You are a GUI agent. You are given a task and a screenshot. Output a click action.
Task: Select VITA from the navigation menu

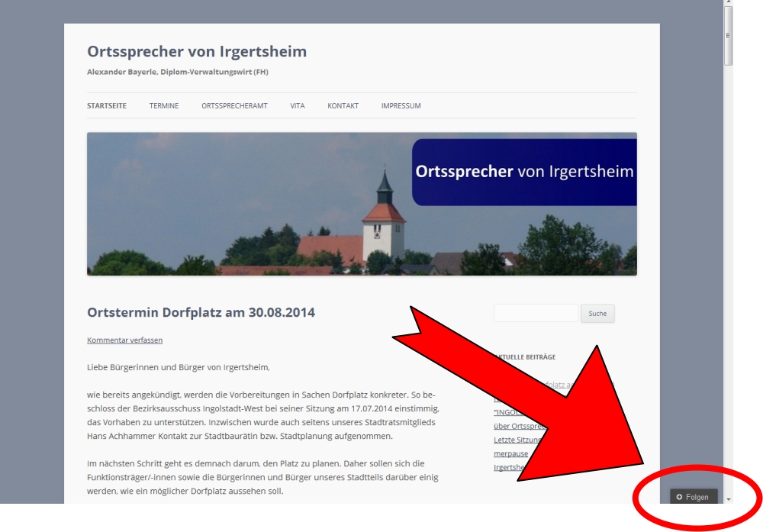coord(297,106)
